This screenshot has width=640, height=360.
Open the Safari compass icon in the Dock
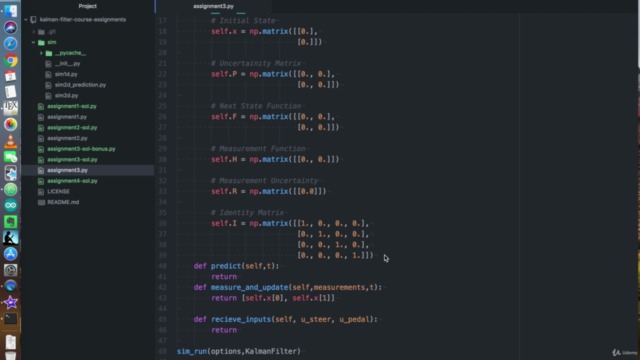click(11, 44)
